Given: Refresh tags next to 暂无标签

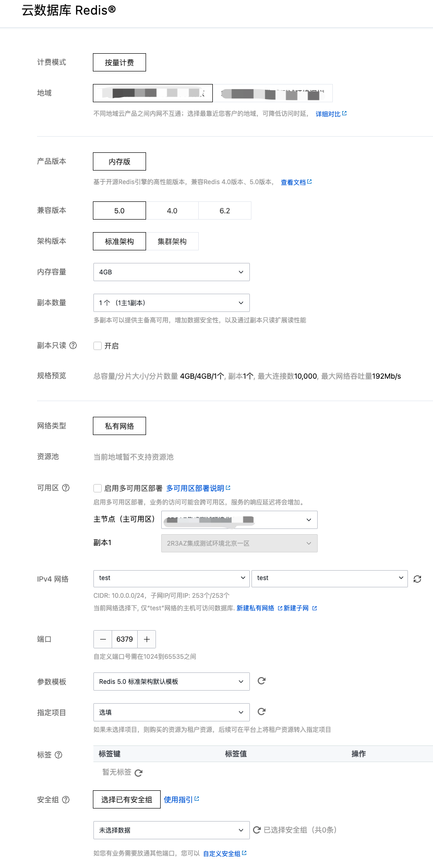Looking at the screenshot, I should (x=138, y=773).
